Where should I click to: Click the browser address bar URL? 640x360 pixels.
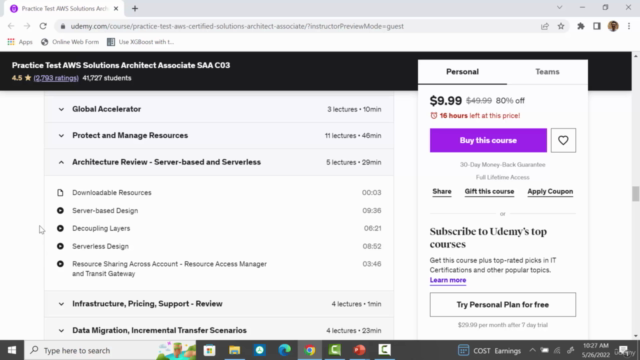pos(237,26)
